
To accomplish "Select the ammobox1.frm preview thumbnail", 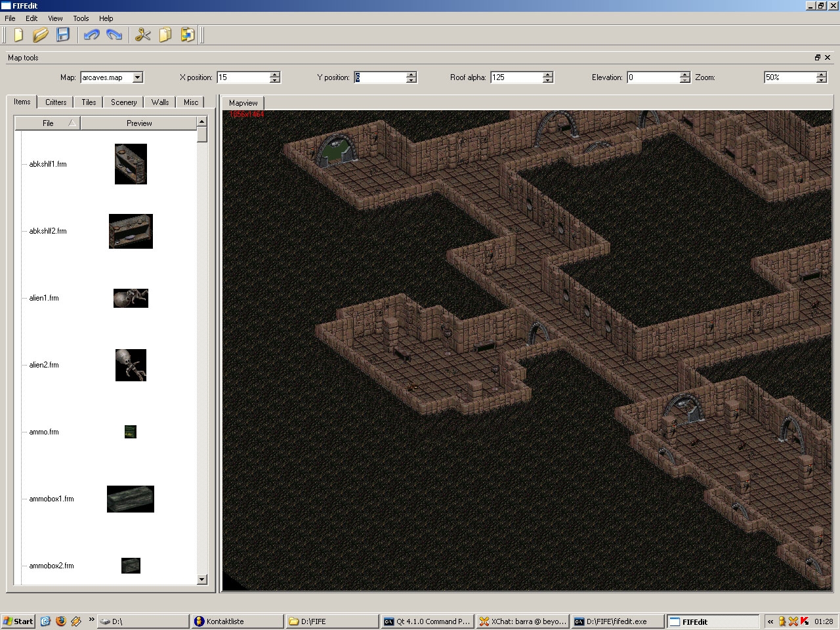I will (x=131, y=499).
